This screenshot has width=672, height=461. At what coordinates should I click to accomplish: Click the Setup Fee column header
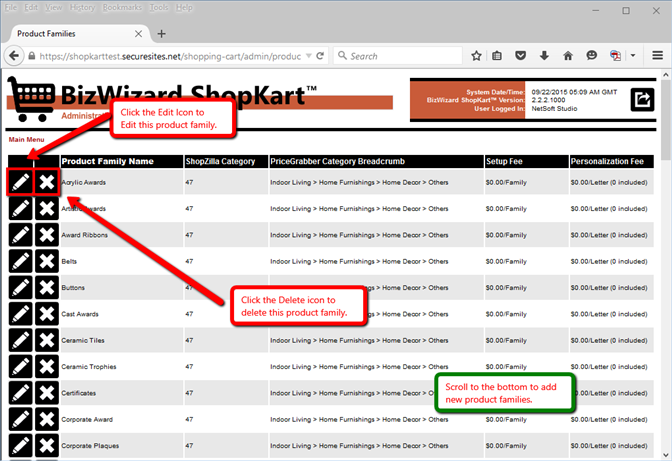[x=527, y=162]
